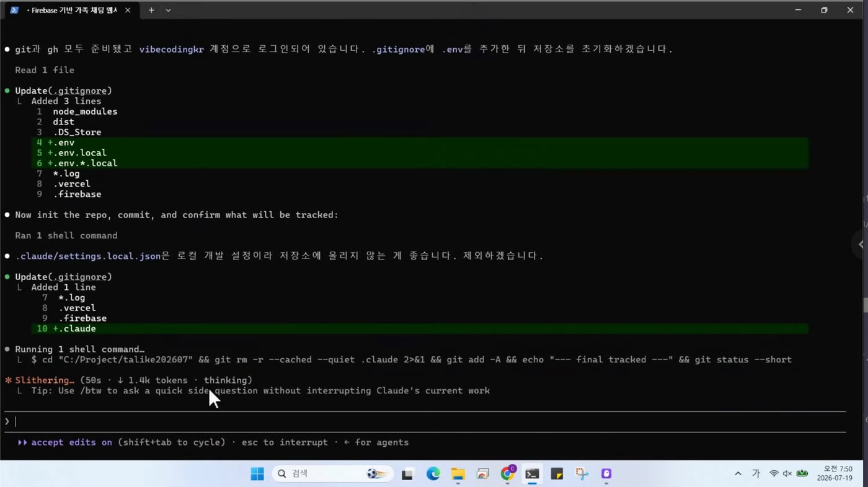The image size is (868, 487).
Task: Click the muted volume tray icon
Action: (x=787, y=474)
